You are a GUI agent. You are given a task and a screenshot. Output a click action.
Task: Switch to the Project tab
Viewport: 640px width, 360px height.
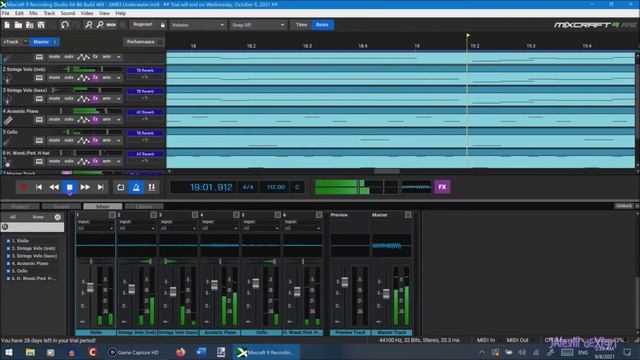(x=20, y=207)
